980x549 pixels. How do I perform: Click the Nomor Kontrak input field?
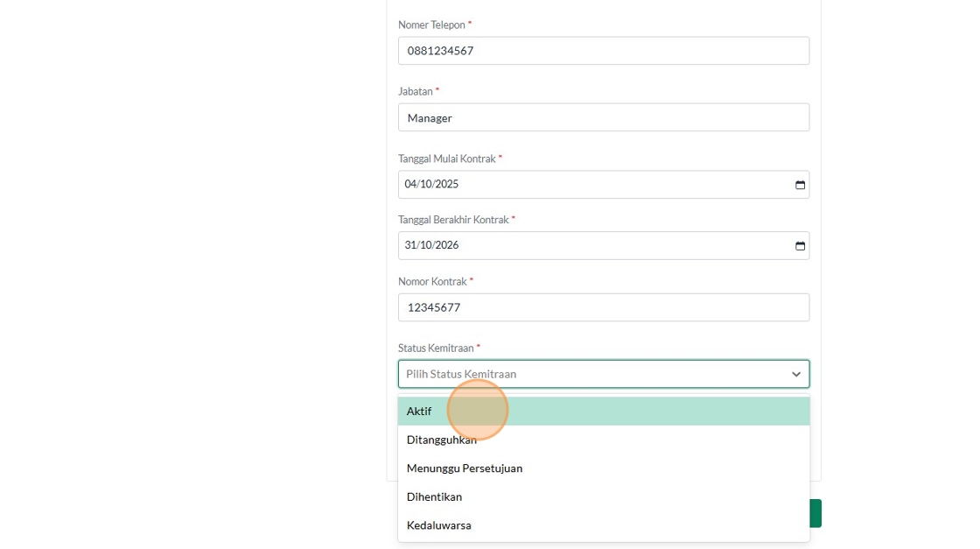pos(604,307)
